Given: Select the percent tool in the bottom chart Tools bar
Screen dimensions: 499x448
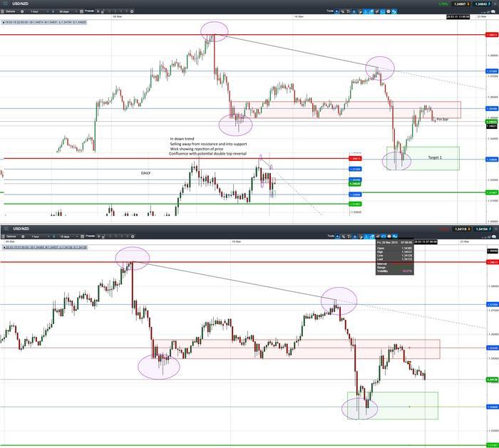Looking at the screenshot, I should (x=344, y=236).
